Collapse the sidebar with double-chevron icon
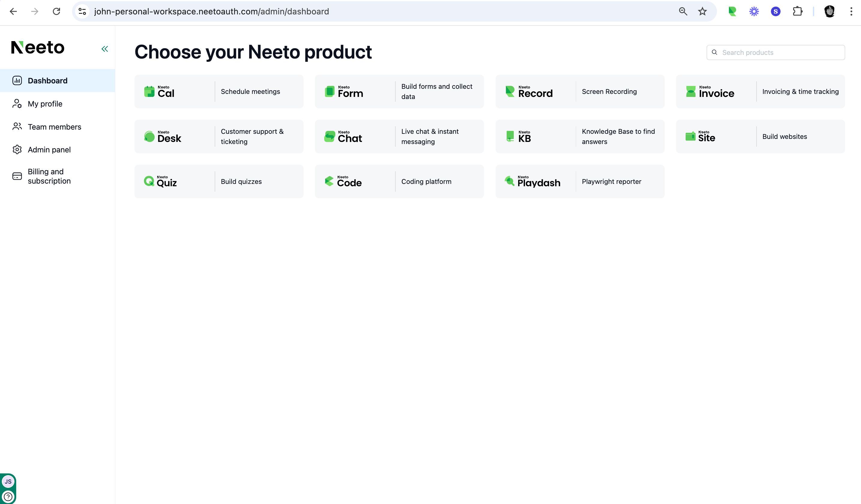861x504 pixels. pyautogui.click(x=104, y=49)
